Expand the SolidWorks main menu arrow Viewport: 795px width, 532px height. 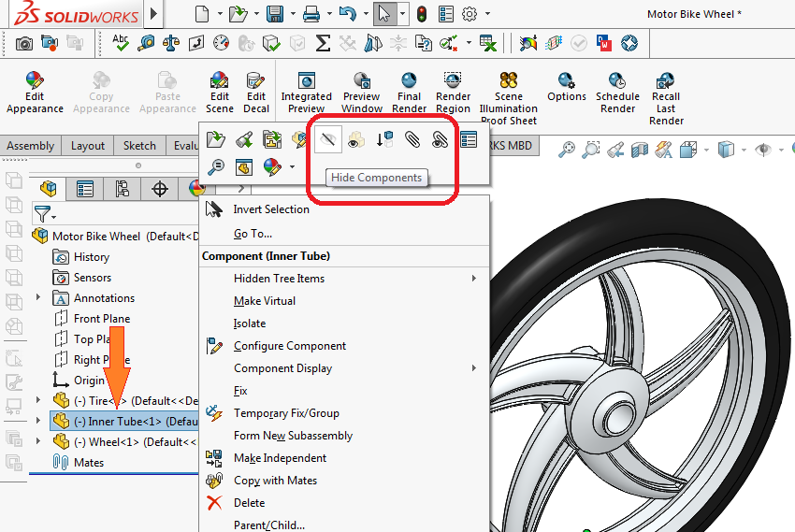(153, 14)
